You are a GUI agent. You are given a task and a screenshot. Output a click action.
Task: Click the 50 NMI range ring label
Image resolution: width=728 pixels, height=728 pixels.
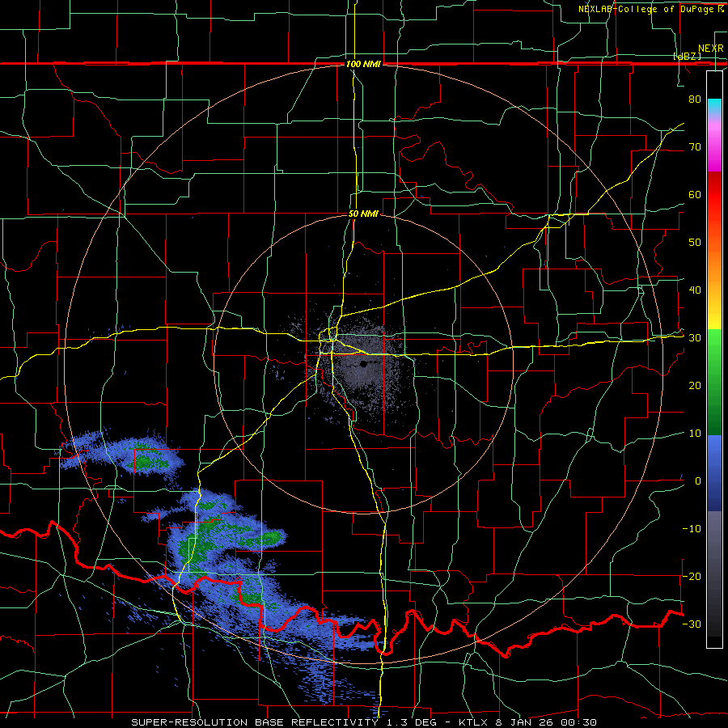[363, 214]
